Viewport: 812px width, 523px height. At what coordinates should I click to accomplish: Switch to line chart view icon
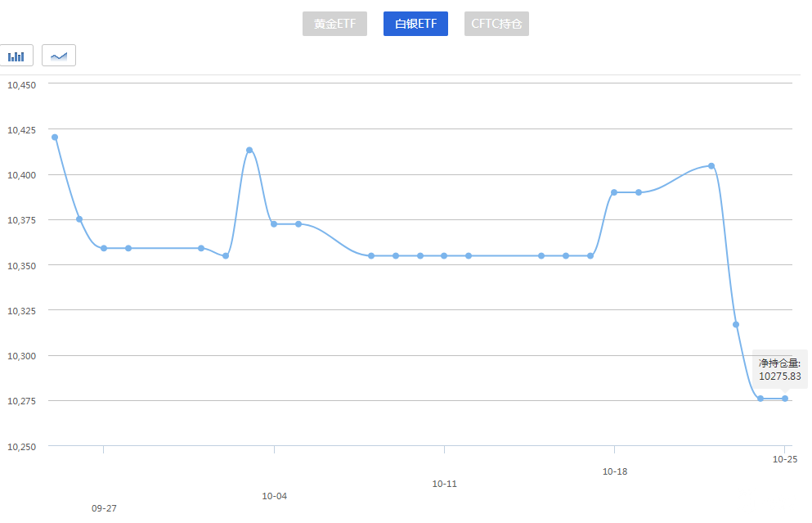point(59,56)
